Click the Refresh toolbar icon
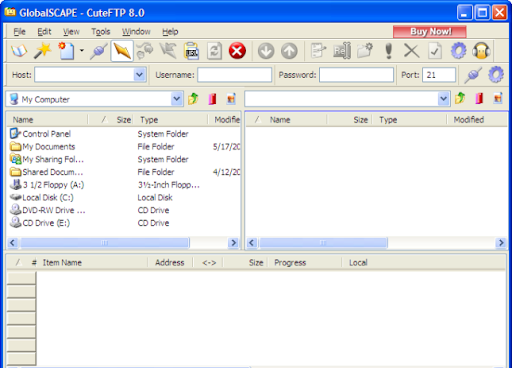This screenshot has width=512, height=368. (214, 51)
